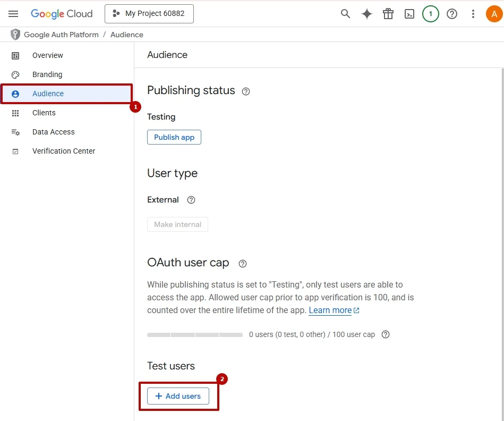The width and height of the screenshot is (504, 421).
Task: Open project picker My Project 60882
Action: click(149, 14)
